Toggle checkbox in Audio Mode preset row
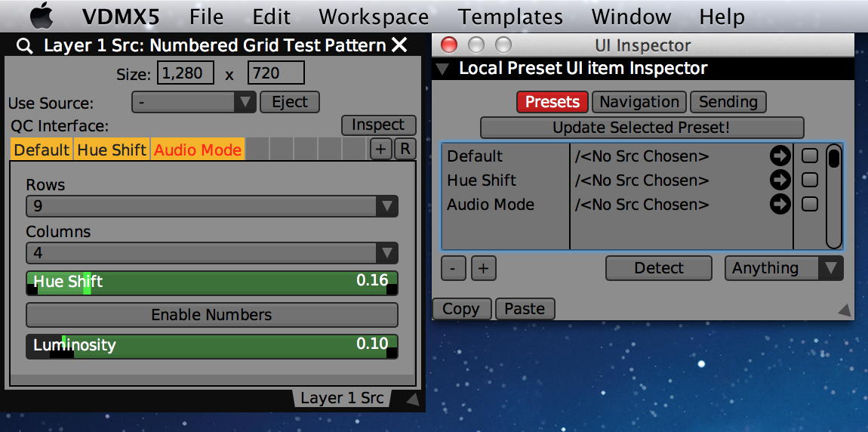 pos(810,205)
